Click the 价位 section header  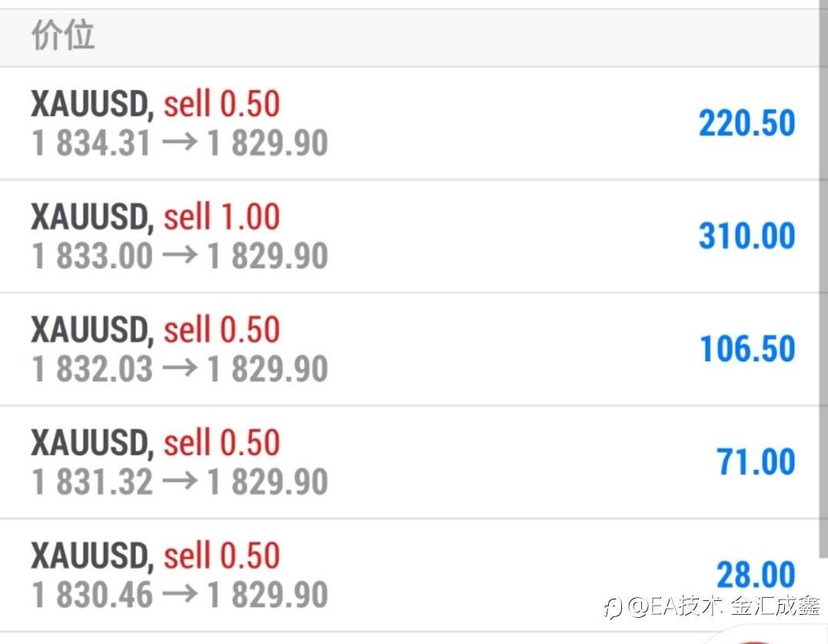point(63,36)
